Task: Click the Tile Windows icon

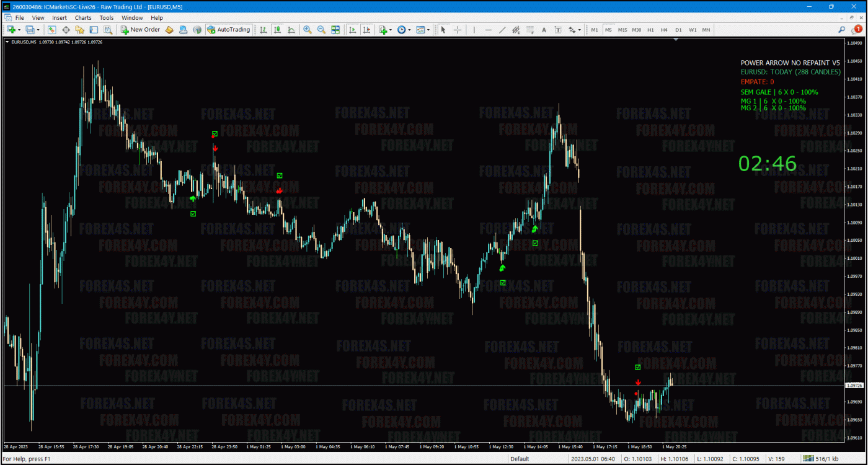Action: pos(335,30)
